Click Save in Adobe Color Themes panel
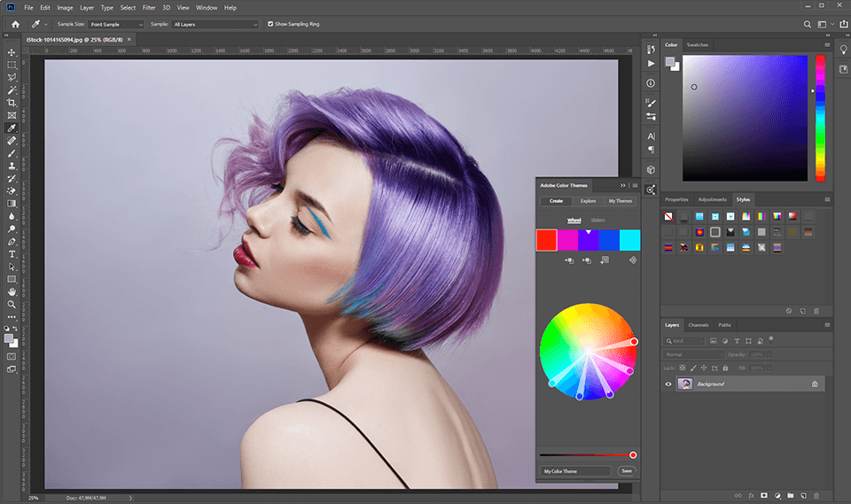851x504 pixels. coord(627,471)
